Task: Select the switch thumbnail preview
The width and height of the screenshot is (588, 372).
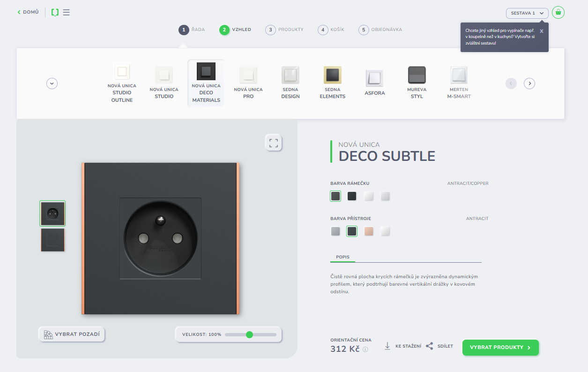Action: coord(52,240)
